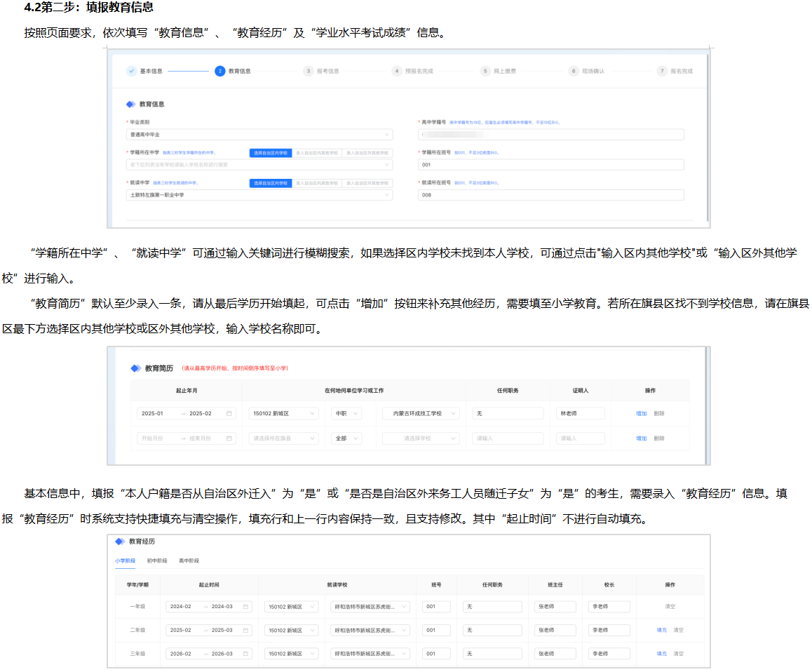Click the step 5 网上缴费 number icon
This screenshot has height=672, width=812.
pyautogui.click(x=485, y=71)
